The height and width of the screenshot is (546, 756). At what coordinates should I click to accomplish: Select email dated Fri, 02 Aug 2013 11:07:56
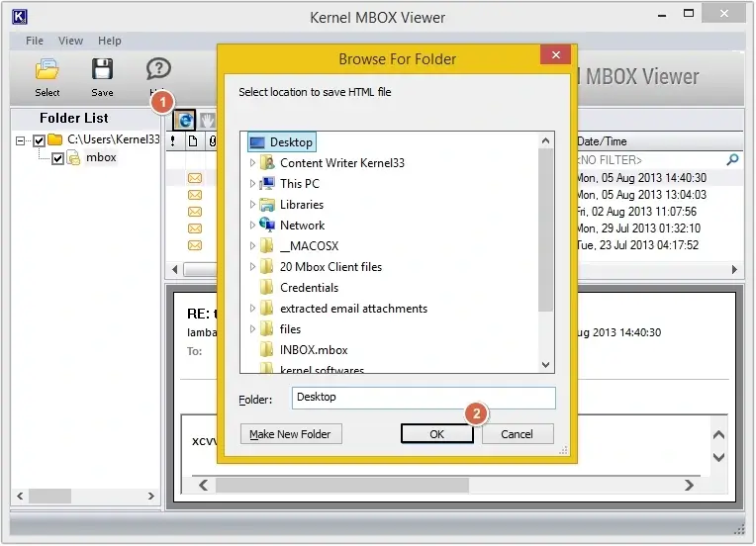pos(637,212)
